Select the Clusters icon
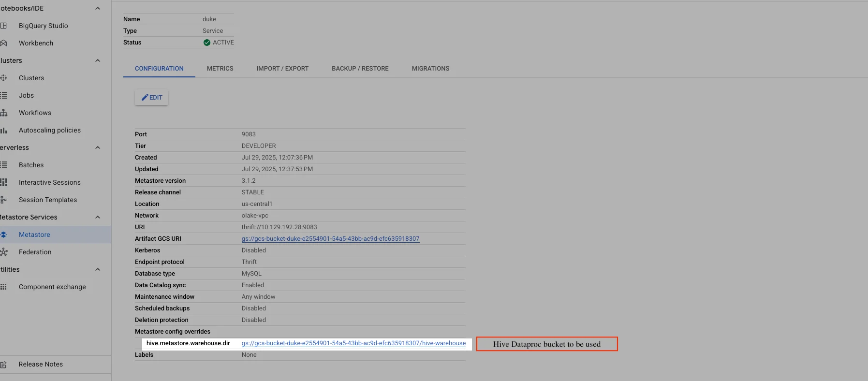Screen dimensions: 868x381 click(3, 78)
